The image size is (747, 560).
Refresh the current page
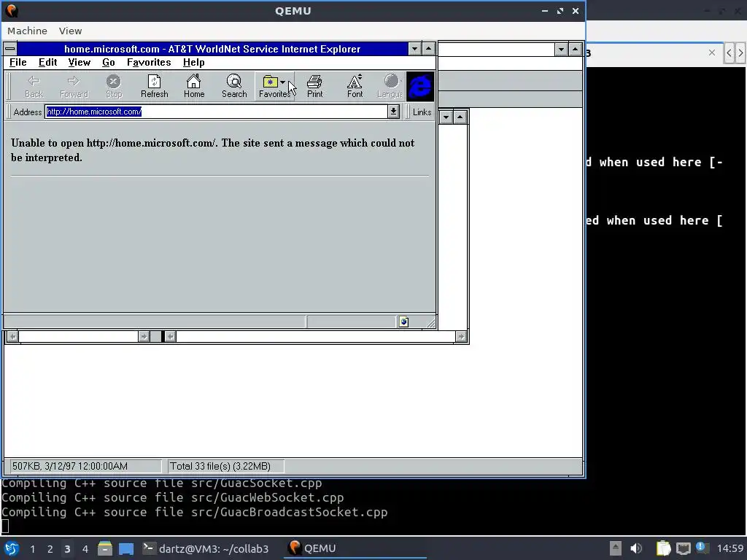point(155,86)
